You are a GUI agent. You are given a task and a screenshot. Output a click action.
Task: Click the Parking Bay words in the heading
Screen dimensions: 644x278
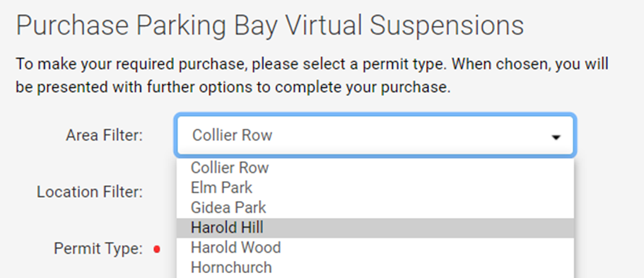(x=209, y=27)
